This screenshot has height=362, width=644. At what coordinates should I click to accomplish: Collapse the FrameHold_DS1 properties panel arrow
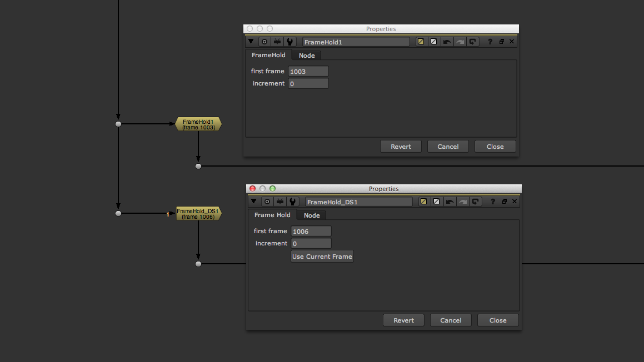coord(254,202)
